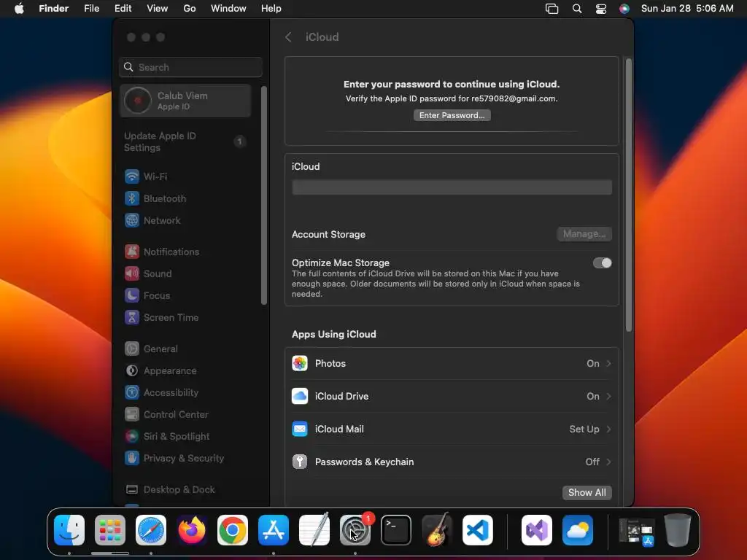
Task: Go back using the iCloud back chevron
Action: (288, 37)
